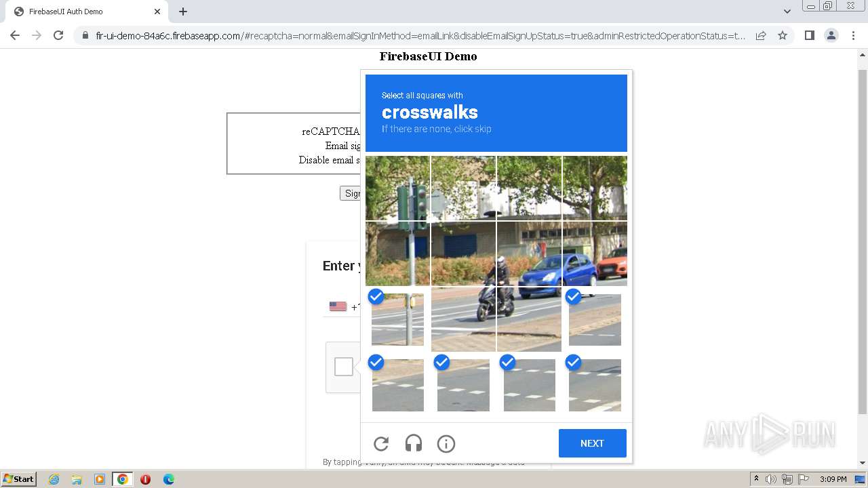
Task: Close the FirebaseUI Auth Demo tab
Action: coord(157,12)
